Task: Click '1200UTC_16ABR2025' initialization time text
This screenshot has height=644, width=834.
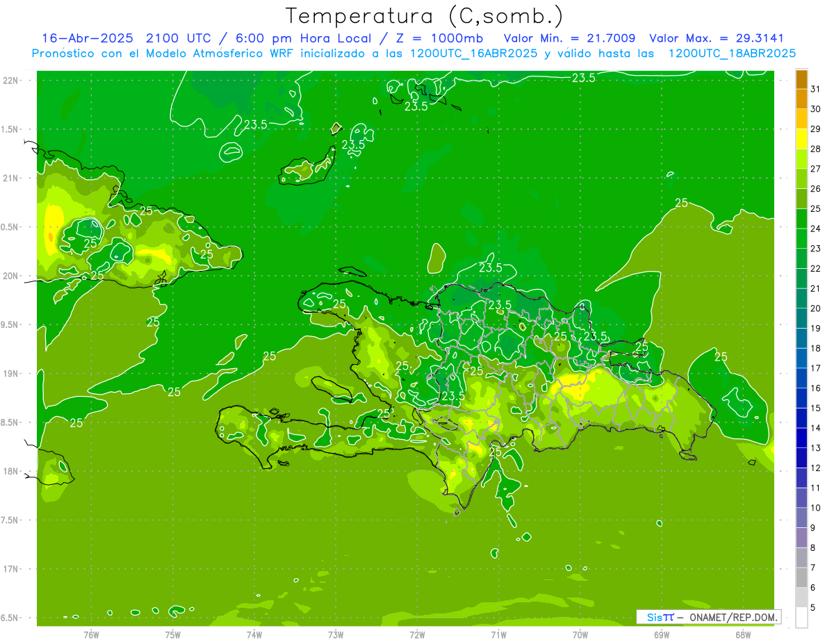Action: (474, 53)
